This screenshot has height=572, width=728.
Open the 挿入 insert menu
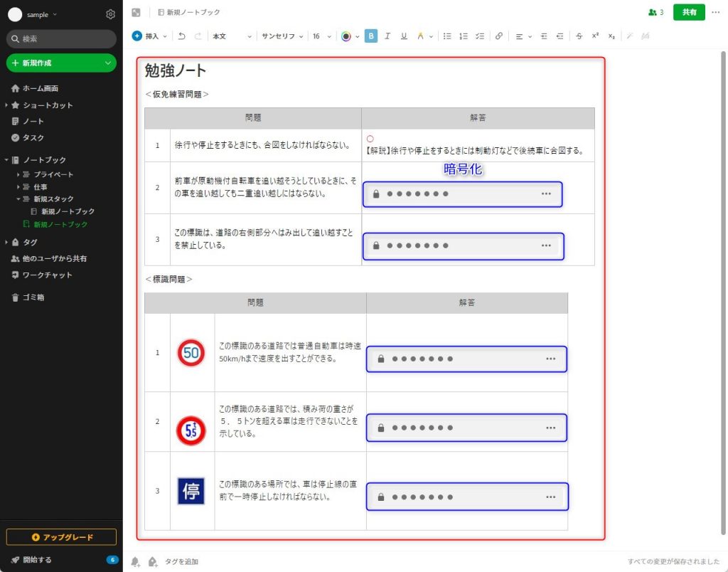tap(149, 36)
